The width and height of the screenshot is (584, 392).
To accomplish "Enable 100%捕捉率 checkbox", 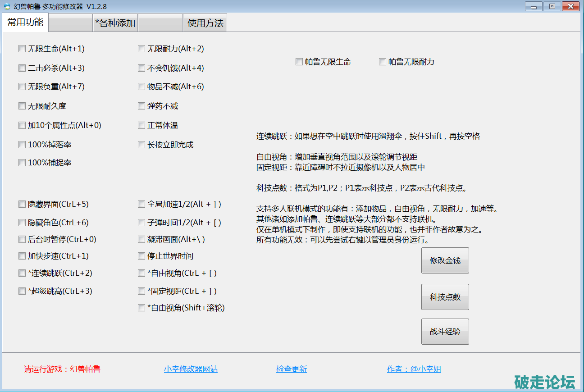I will (x=22, y=163).
